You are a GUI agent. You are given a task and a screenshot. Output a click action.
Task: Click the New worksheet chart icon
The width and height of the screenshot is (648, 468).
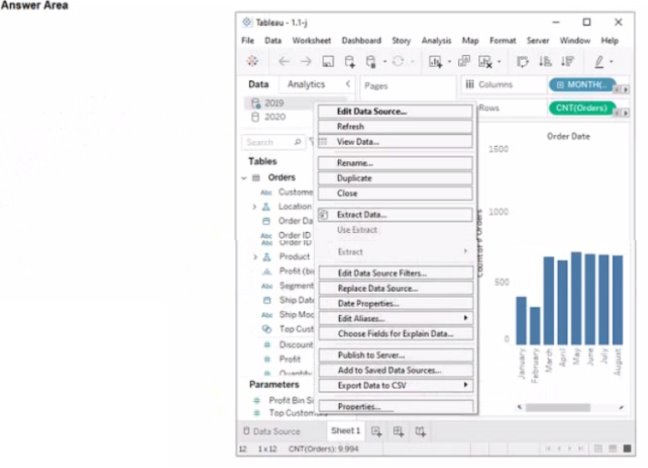tap(435, 62)
